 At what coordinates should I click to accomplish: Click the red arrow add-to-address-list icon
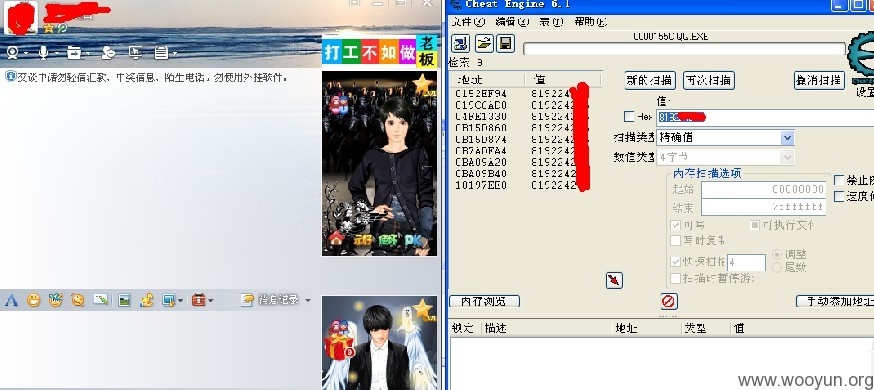click(614, 280)
